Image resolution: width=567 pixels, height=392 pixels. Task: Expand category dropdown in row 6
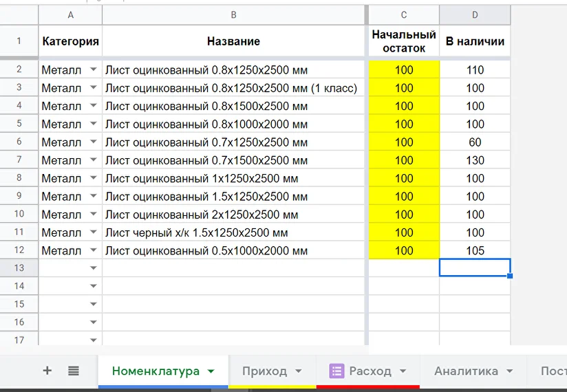94,142
